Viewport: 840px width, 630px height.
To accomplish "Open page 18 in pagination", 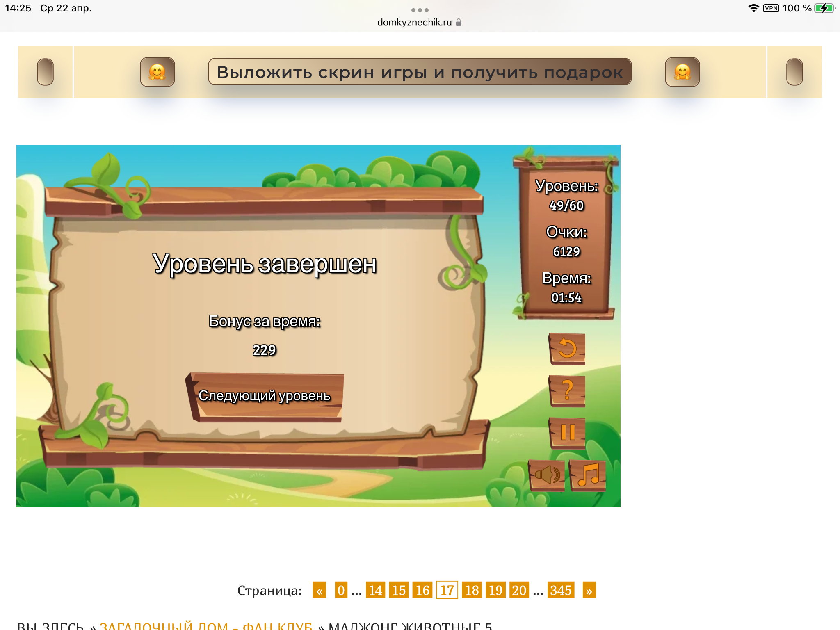I will [x=472, y=590].
